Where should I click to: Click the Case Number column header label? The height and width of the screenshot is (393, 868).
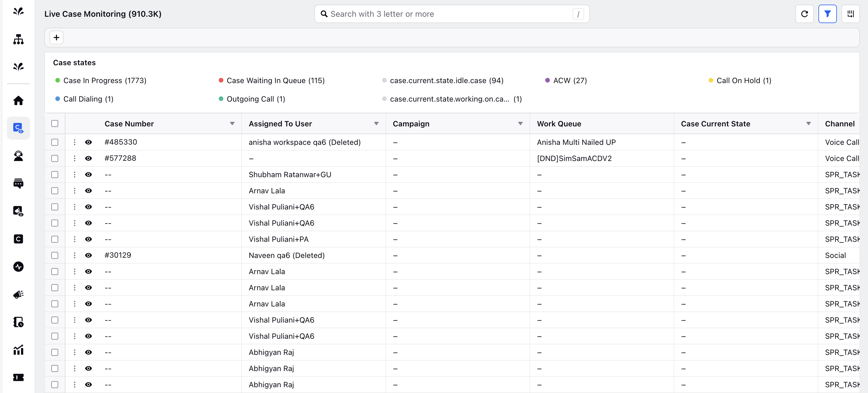tap(129, 124)
